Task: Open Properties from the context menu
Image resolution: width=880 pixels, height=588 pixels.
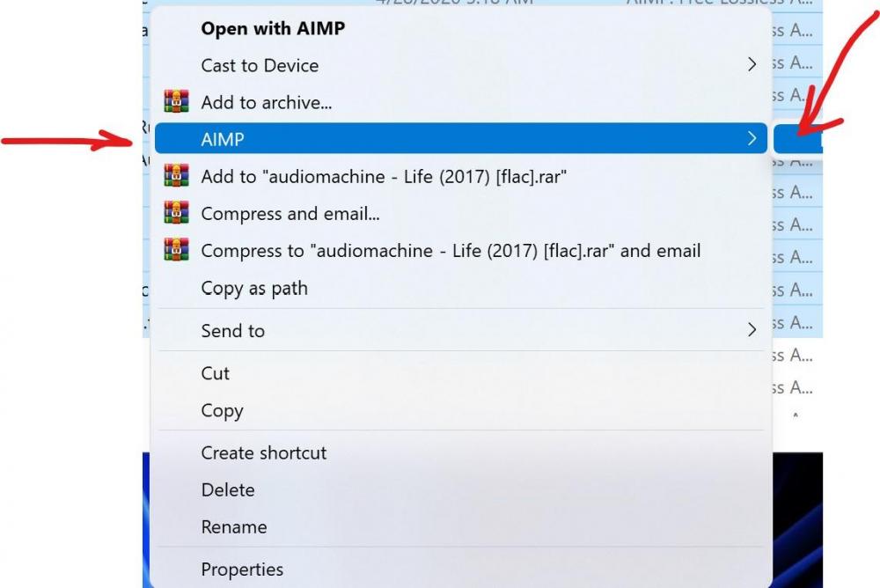Action: (x=241, y=569)
